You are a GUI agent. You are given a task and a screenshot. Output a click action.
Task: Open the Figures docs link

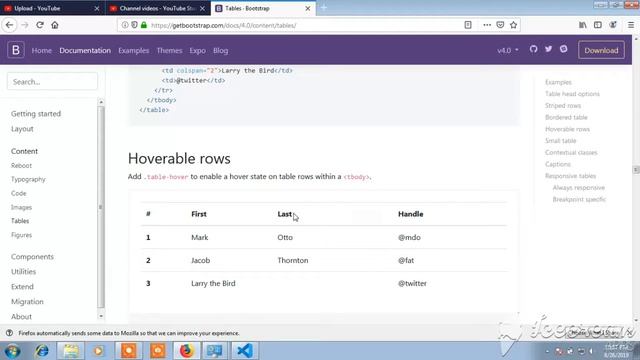pos(21,235)
